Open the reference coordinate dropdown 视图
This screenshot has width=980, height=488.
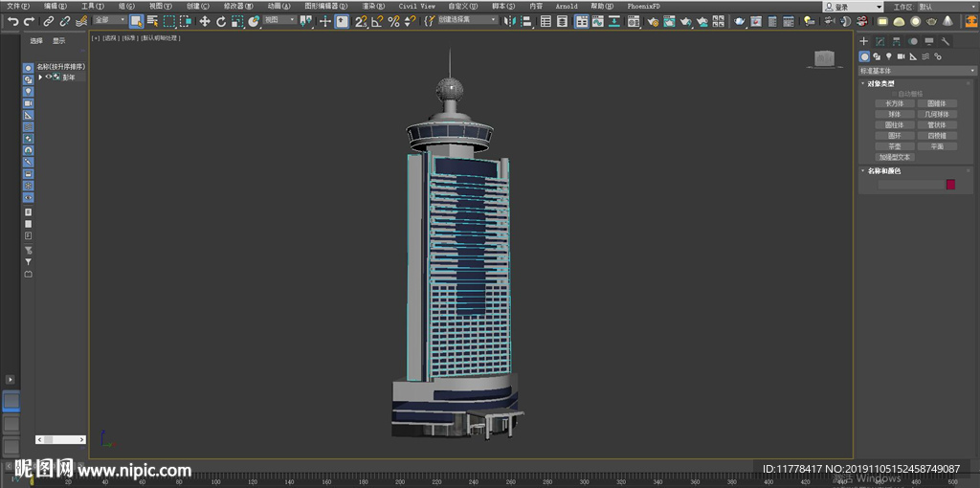[x=279, y=20]
